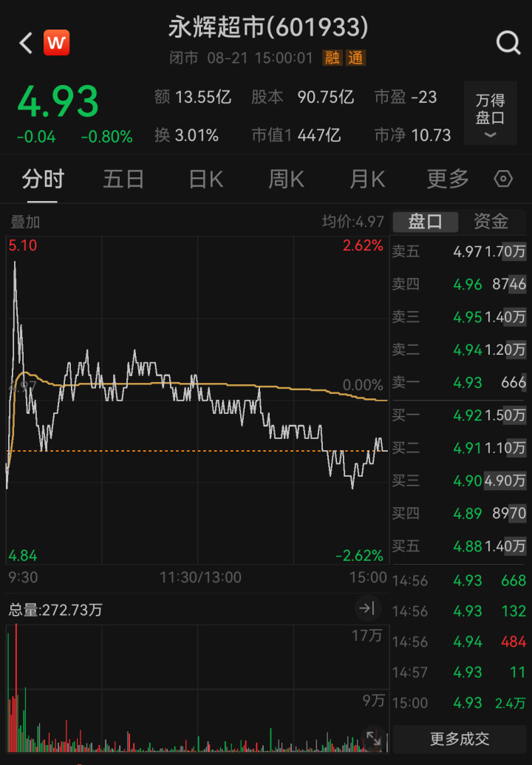Screen dimensions: 532x765
Task: Tap the 额 13.55亿 turnover value
Action: [193, 97]
